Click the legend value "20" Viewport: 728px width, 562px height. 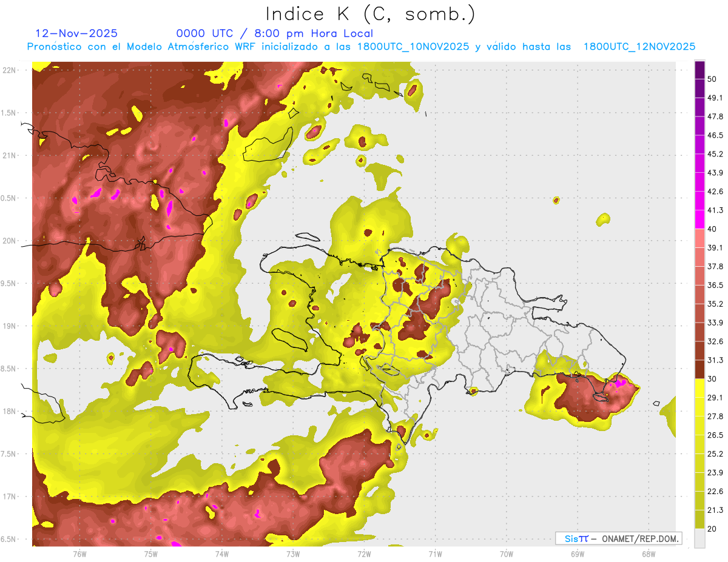tap(713, 529)
